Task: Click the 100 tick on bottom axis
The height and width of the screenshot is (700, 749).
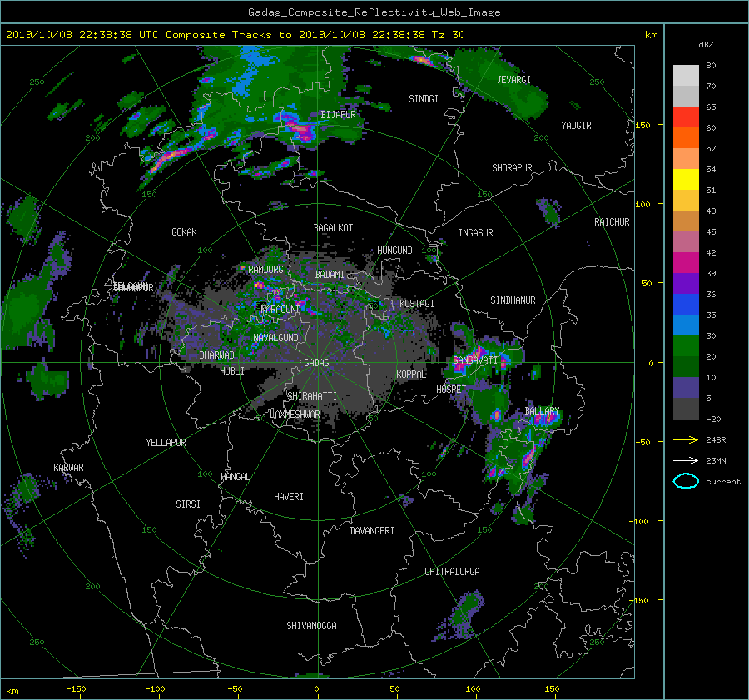Action: (473, 689)
